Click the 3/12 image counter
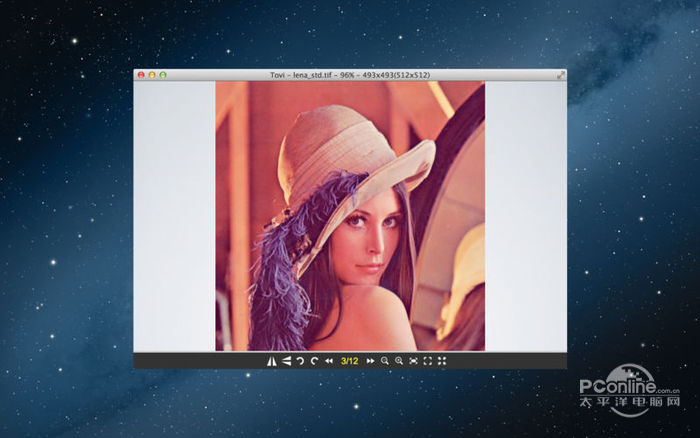Image resolution: width=700 pixels, height=438 pixels. [x=350, y=361]
